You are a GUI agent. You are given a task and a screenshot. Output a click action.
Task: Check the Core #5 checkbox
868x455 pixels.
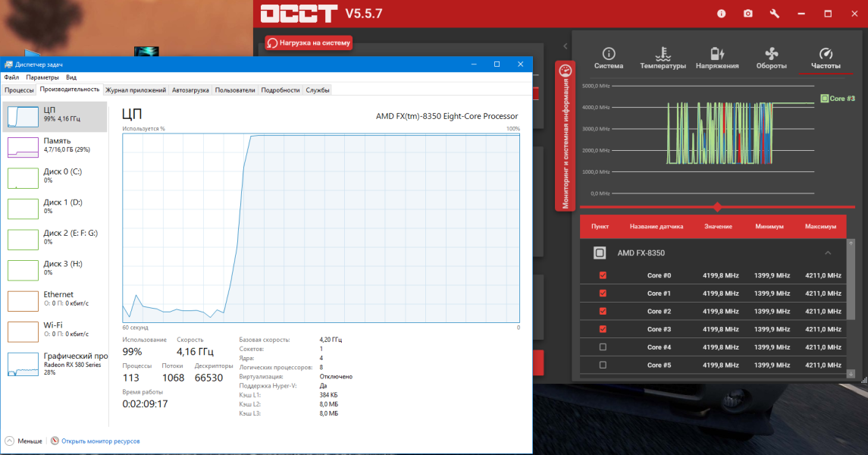click(x=603, y=366)
